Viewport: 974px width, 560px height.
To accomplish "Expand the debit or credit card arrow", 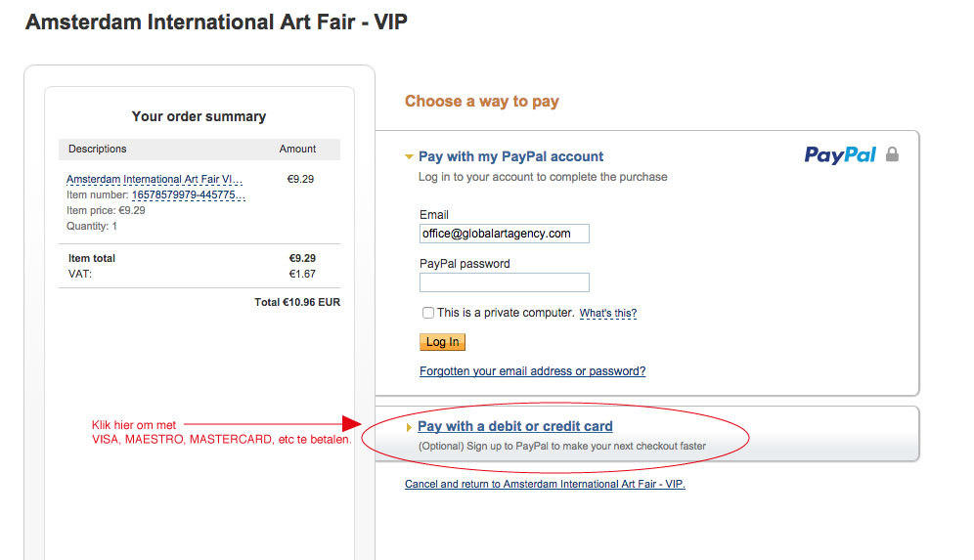I will pyautogui.click(x=409, y=427).
